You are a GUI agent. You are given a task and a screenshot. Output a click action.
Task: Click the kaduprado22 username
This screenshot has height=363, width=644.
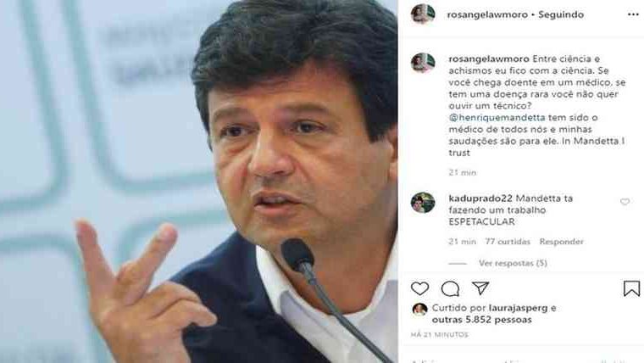click(480, 198)
